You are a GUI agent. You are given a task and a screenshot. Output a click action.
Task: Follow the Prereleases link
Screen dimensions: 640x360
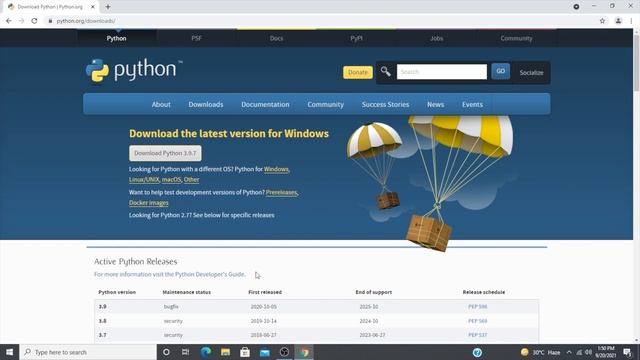[281, 192]
